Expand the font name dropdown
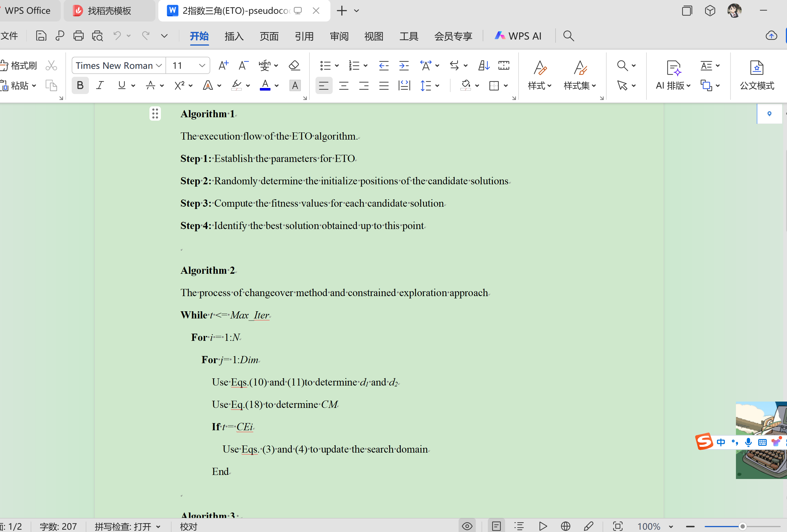 [159, 65]
